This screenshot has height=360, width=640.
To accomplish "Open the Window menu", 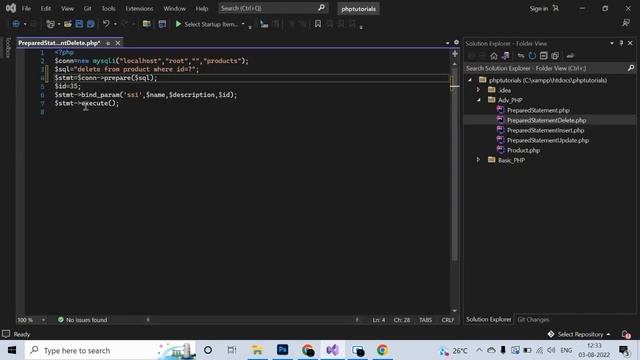I will point(174,9).
